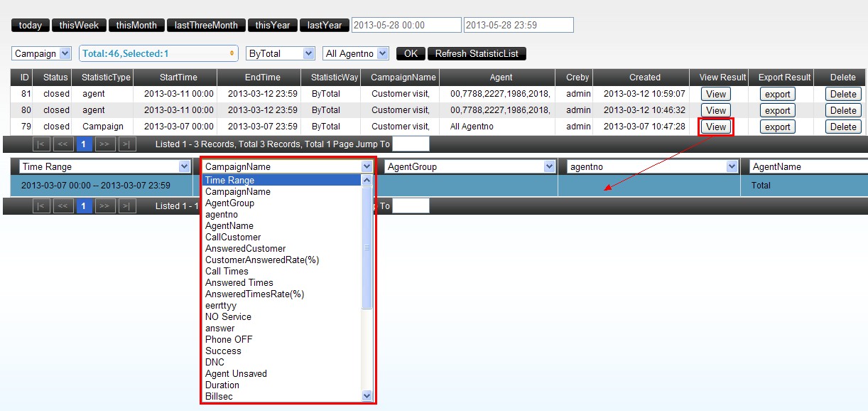Go to last page in upper pagination
The height and width of the screenshot is (411, 868).
[127, 144]
